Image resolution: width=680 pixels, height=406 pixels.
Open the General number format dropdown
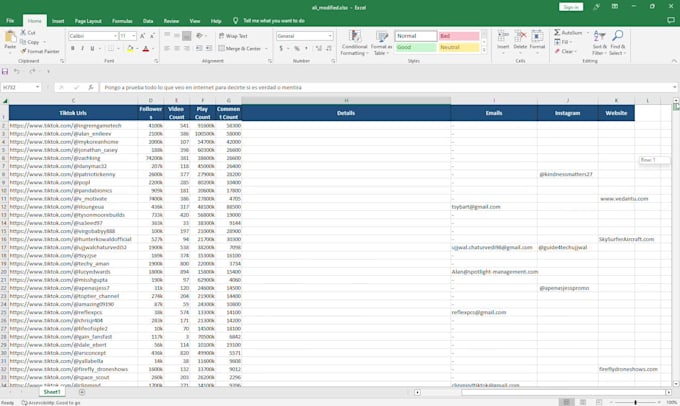330,36
